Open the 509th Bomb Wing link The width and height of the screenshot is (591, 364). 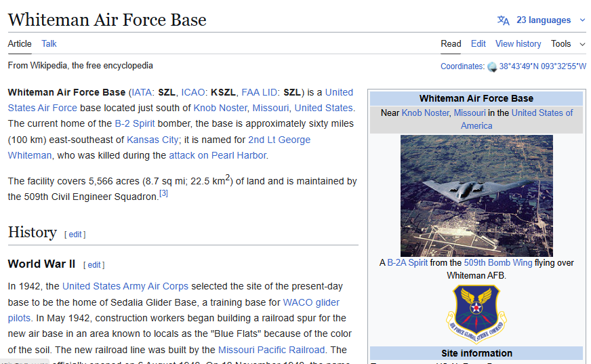coord(498,263)
